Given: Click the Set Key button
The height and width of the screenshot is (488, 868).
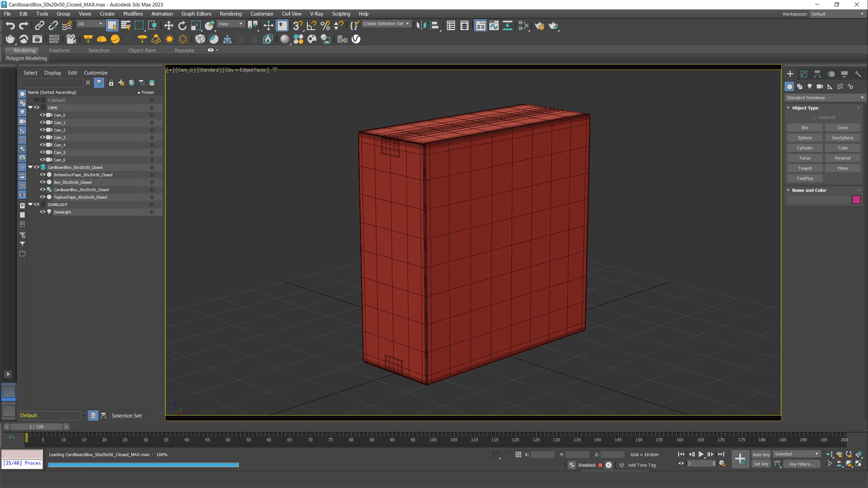Looking at the screenshot, I should [761, 464].
